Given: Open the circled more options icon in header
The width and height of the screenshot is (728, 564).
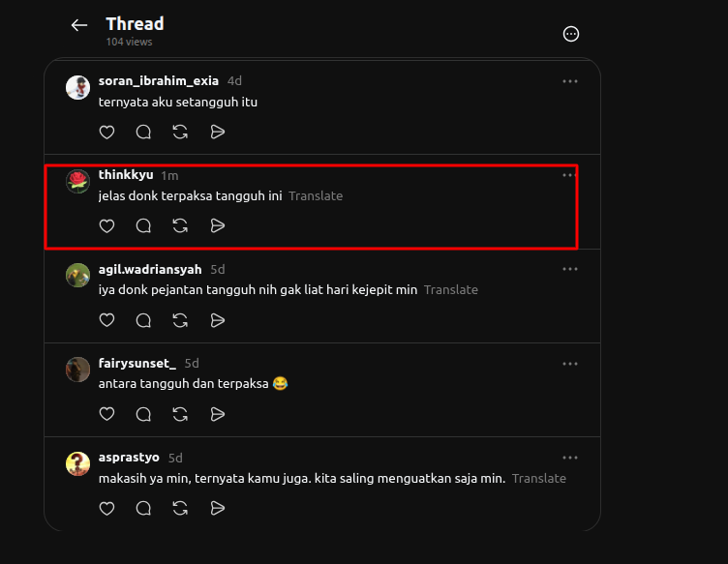Looking at the screenshot, I should 570,34.
